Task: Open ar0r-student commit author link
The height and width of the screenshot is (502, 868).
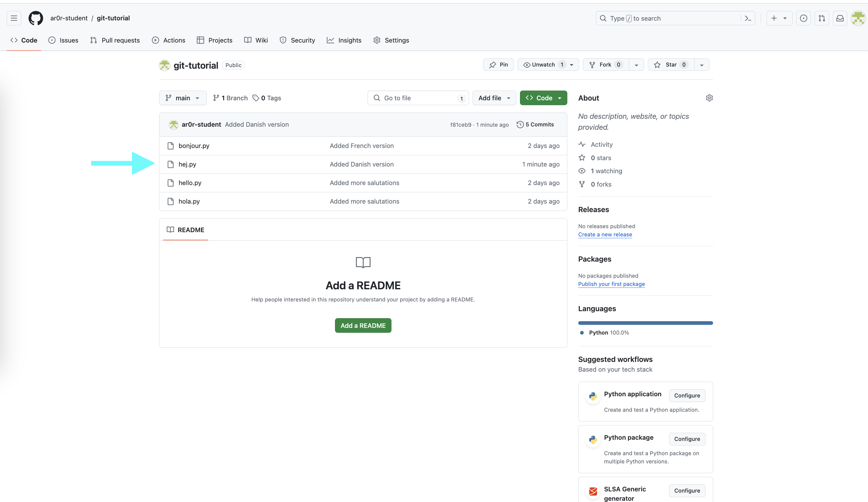Action: tap(201, 124)
